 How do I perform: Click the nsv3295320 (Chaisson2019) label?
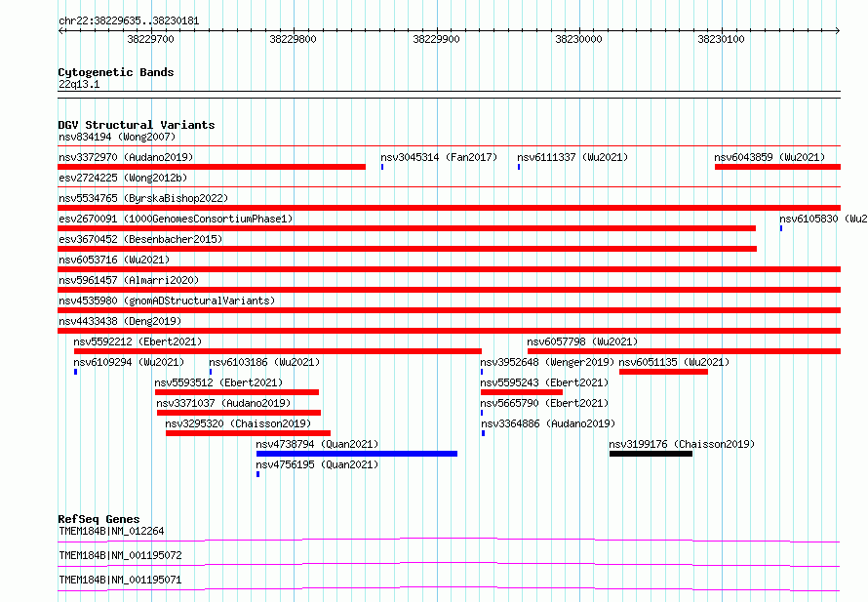(x=238, y=423)
